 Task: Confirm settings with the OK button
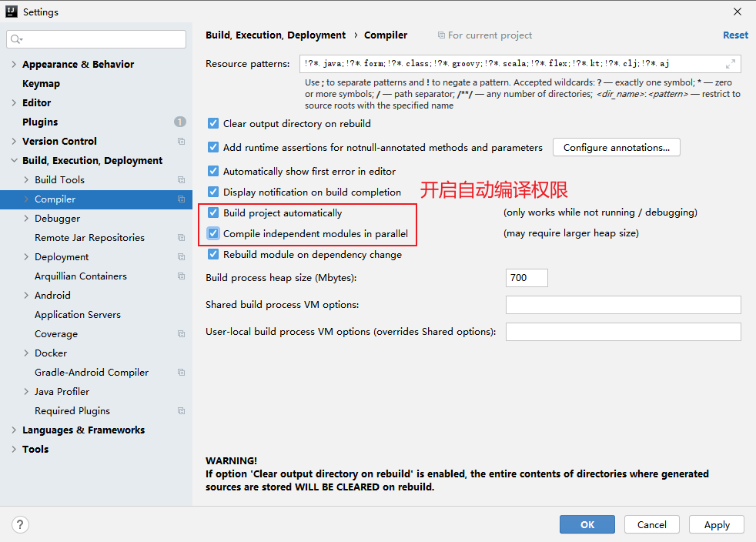point(587,524)
